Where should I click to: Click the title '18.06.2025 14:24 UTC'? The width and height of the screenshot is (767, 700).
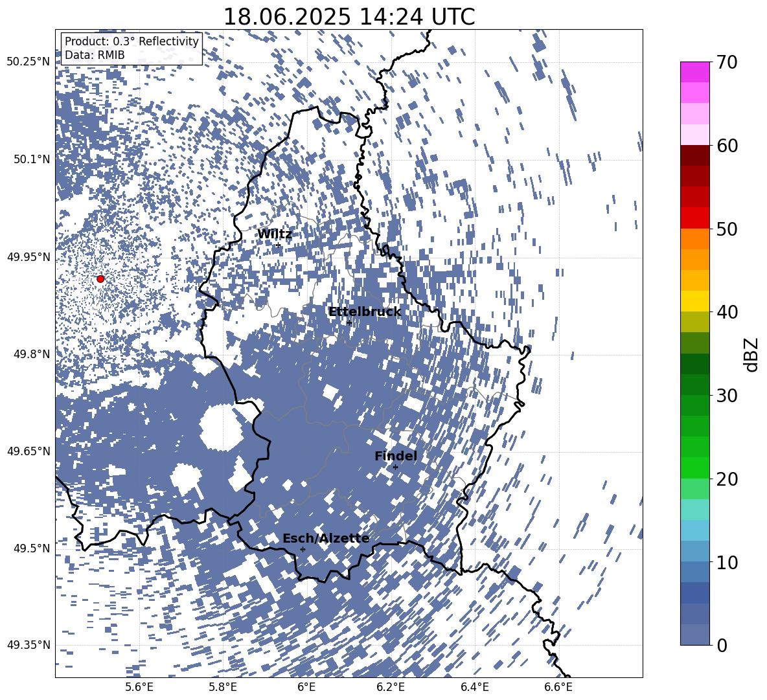349,17
